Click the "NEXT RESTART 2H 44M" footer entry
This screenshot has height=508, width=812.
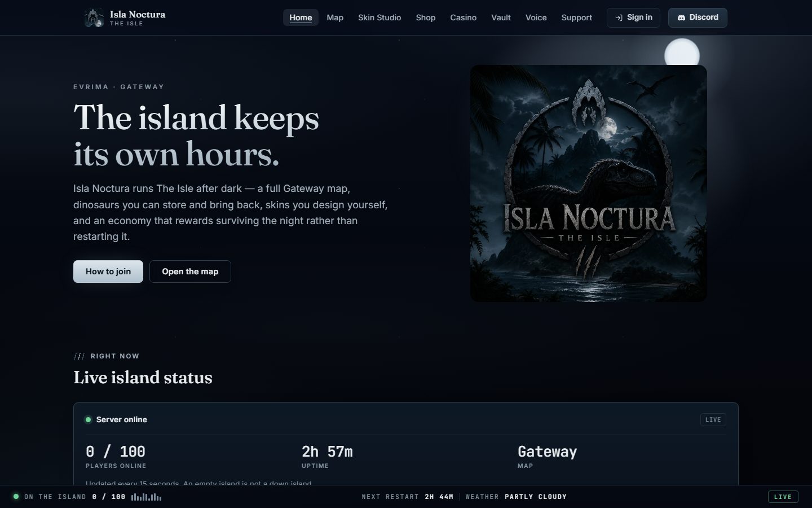pos(408,497)
